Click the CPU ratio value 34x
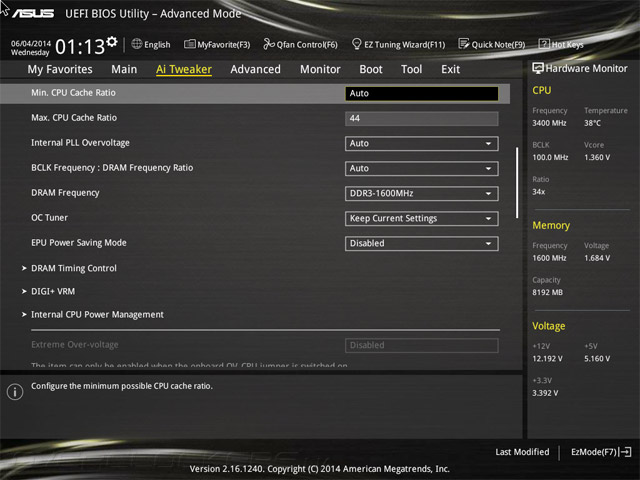The height and width of the screenshot is (480, 640). [538, 192]
